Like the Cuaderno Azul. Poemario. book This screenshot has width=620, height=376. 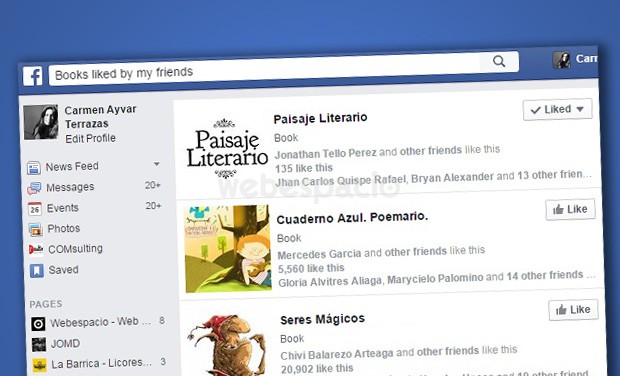tap(570, 210)
